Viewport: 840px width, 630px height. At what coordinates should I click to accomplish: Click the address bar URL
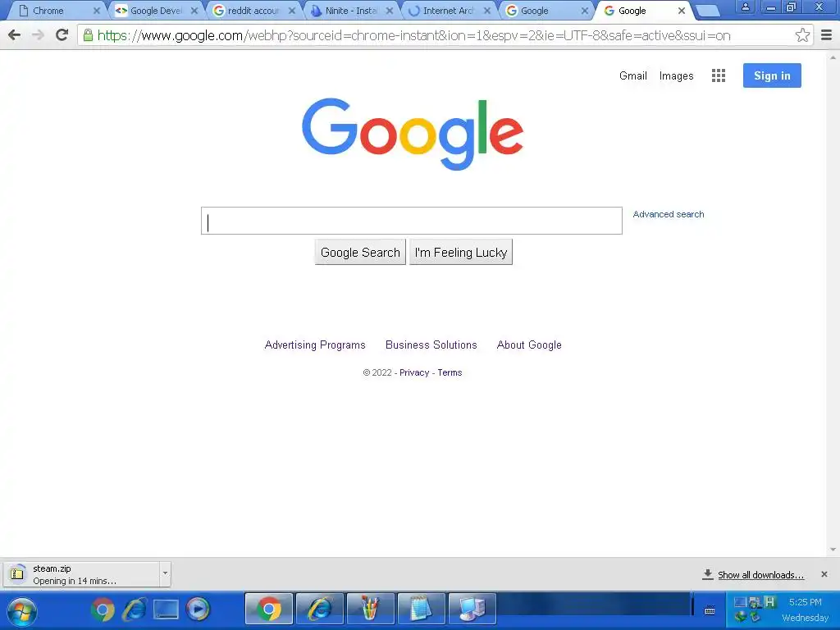pyautogui.click(x=413, y=35)
